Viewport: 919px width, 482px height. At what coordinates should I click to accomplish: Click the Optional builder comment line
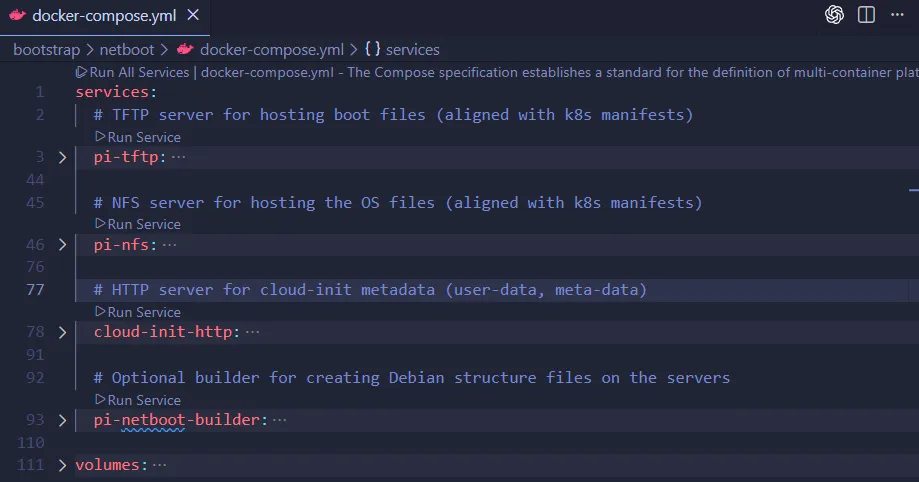click(412, 378)
